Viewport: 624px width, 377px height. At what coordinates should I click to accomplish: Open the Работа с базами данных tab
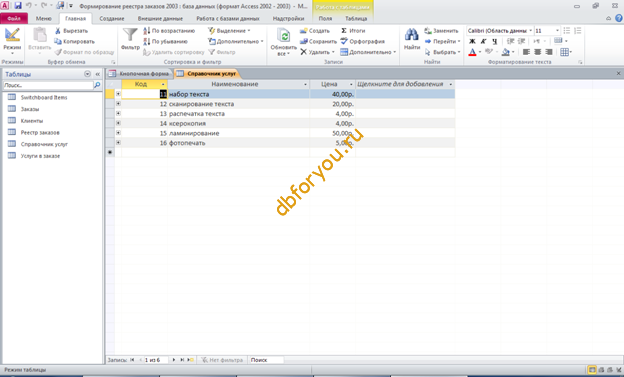coord(228,18)
